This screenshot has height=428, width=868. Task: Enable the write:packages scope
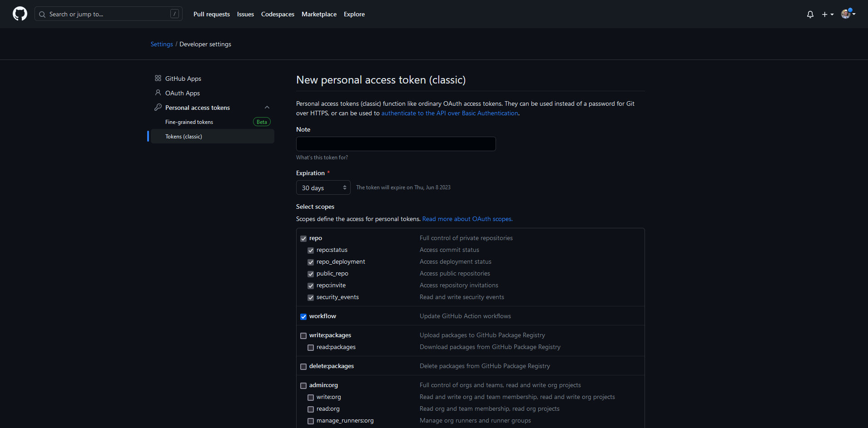303,336
